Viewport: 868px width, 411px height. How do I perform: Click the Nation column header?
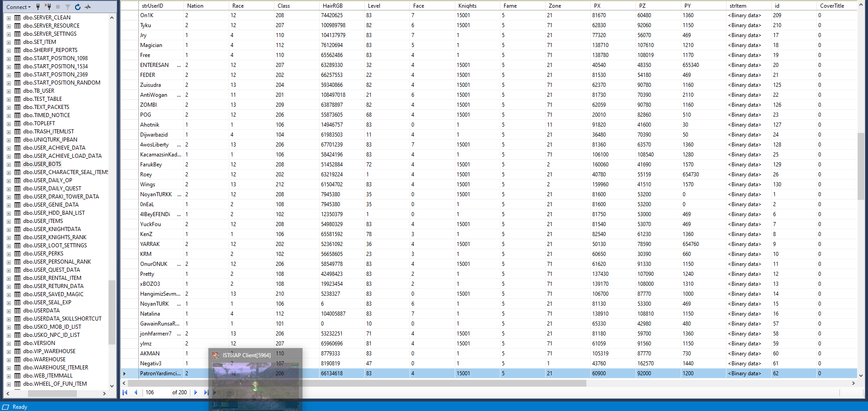click(x=206, y=6)
